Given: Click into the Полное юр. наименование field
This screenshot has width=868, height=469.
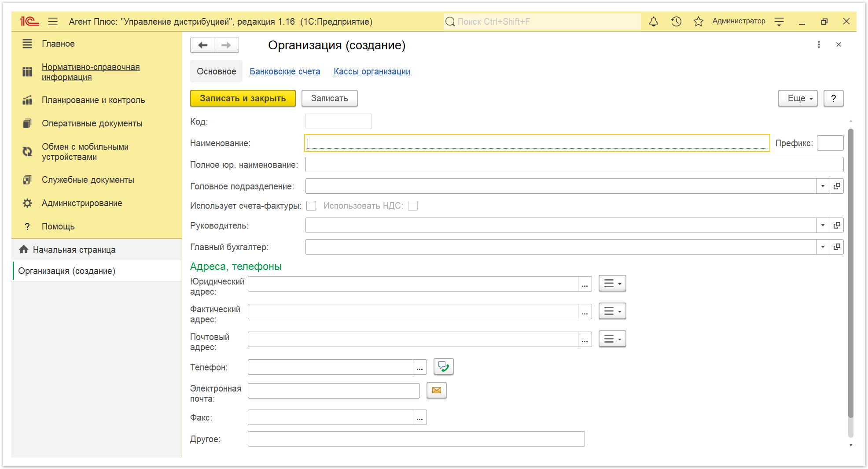Looking at the screenshot, I should pyautogui.click(x=574, y=165).
